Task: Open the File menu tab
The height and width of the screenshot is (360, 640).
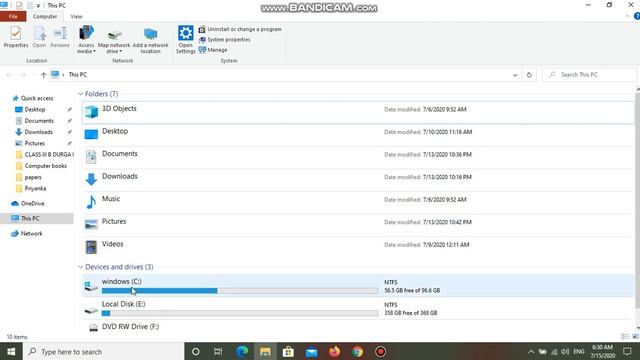Action: (x=13, y=16)
